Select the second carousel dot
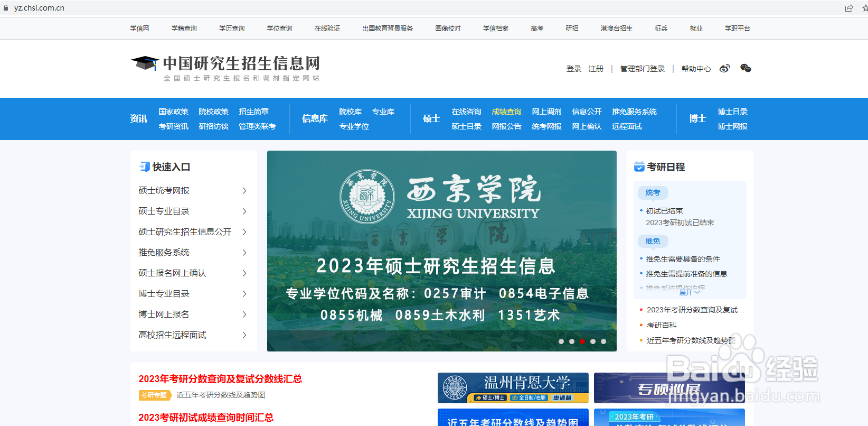 tap(572, 341)
